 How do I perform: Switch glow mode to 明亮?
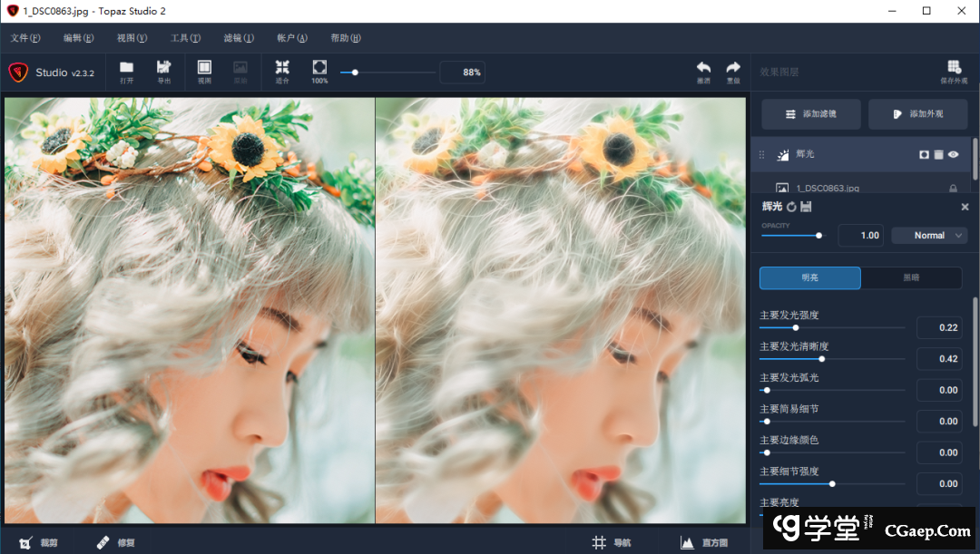pos(809,277)
